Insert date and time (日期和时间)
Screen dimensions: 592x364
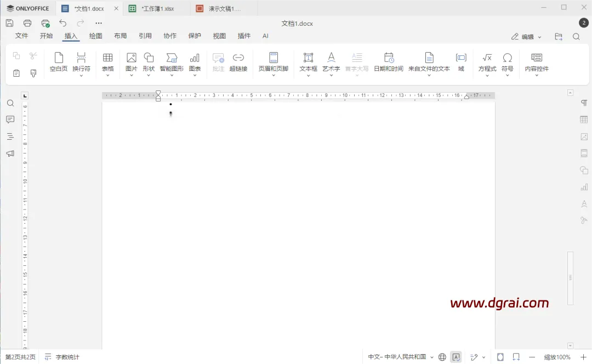point(389,62)
